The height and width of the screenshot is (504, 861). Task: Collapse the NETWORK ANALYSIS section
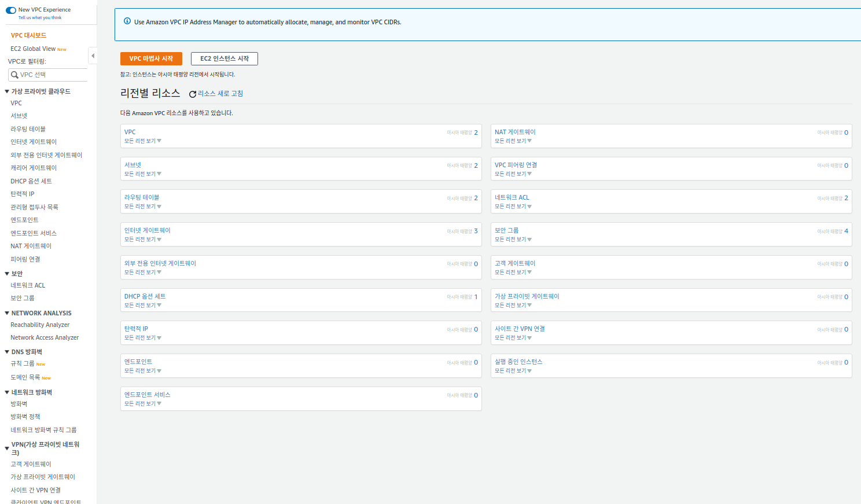(x=7, y=313)
